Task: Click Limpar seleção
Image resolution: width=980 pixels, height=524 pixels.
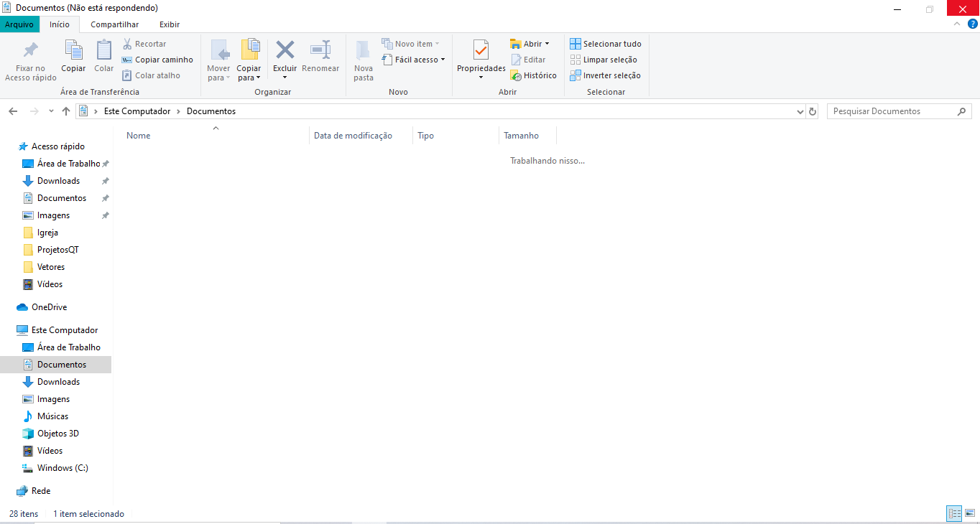Action: [604, 60]
